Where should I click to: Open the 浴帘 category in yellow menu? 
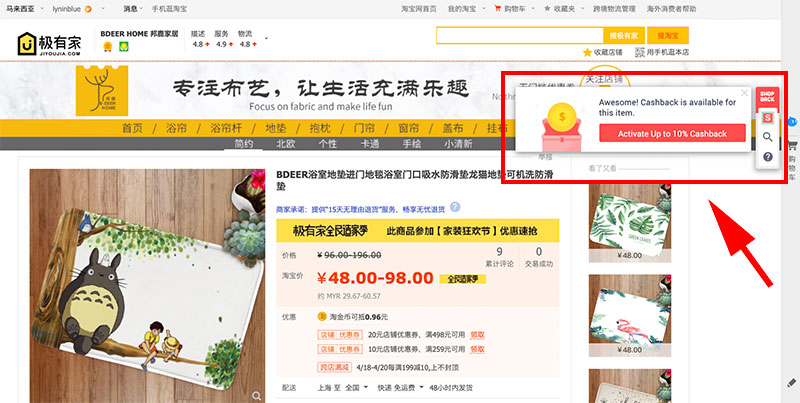tap(176, 128)
